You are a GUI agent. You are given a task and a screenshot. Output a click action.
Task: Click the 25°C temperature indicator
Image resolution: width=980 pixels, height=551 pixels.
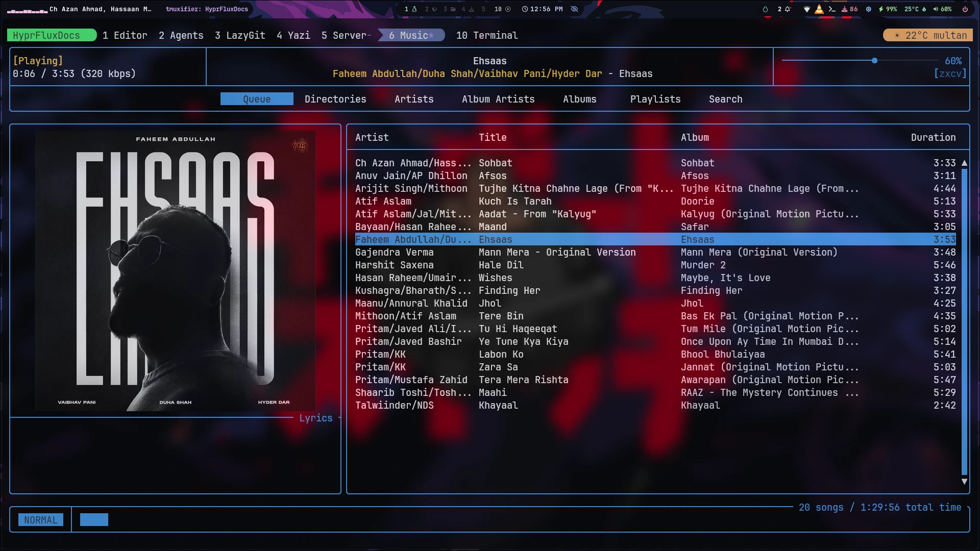(x=915, y=9)
